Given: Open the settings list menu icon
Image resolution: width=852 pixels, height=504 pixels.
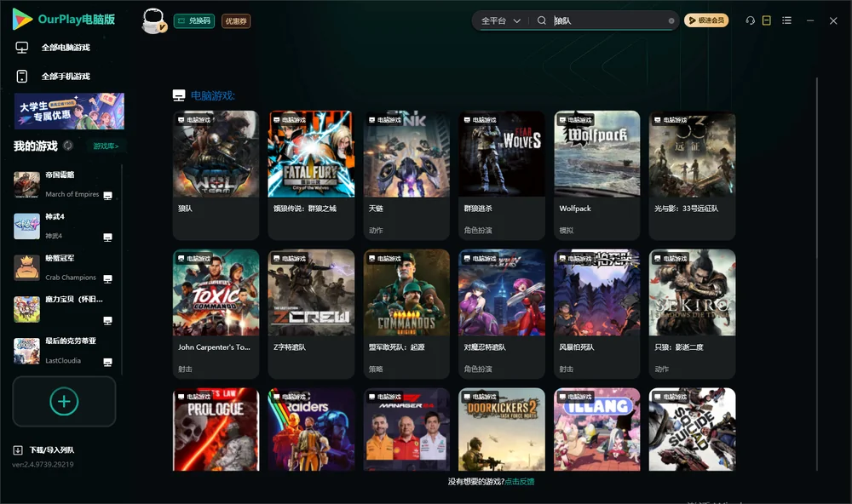Looking at the screenshot, I should (x=786, y=20).
